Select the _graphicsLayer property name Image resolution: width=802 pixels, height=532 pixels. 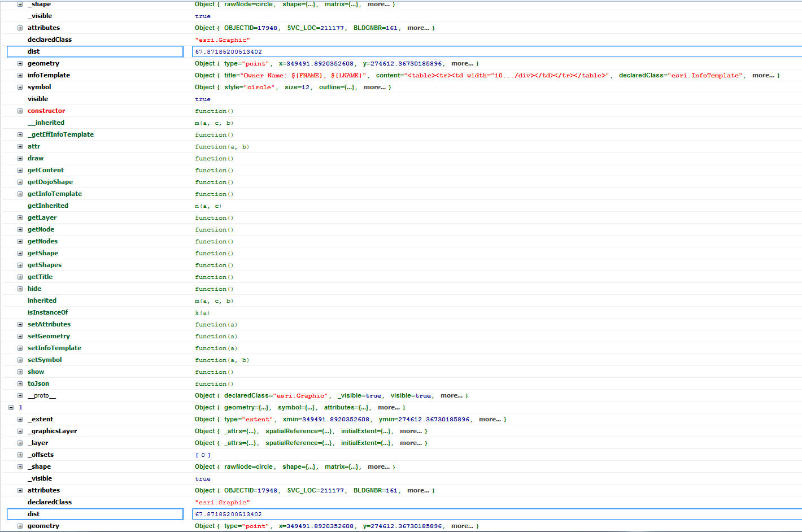click(52, 431)
